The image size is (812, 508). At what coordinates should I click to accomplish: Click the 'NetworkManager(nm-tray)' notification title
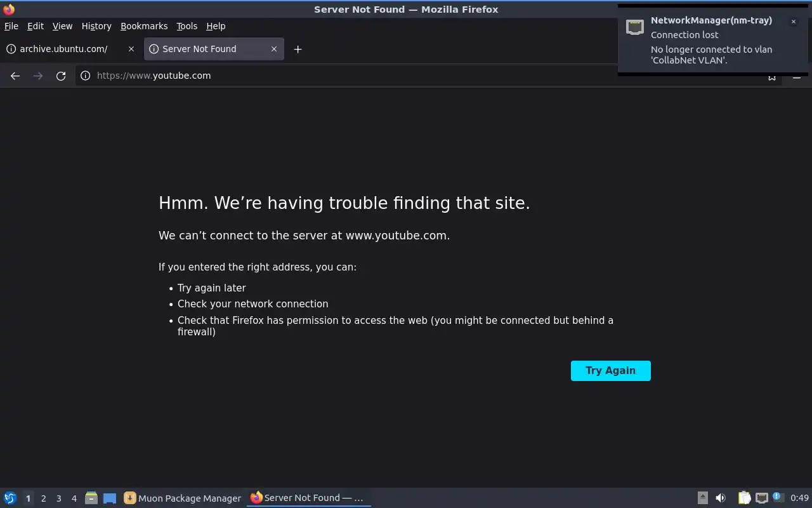711,20
